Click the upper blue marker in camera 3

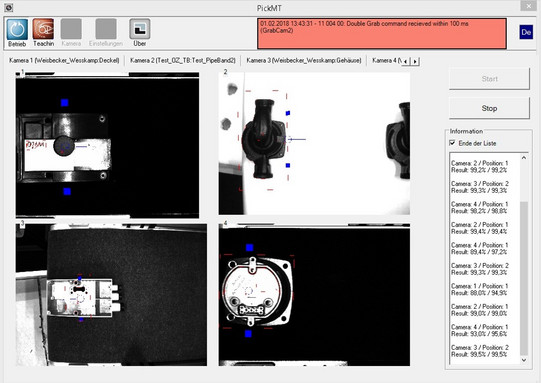pyautogui.click(x=80, y=278)
